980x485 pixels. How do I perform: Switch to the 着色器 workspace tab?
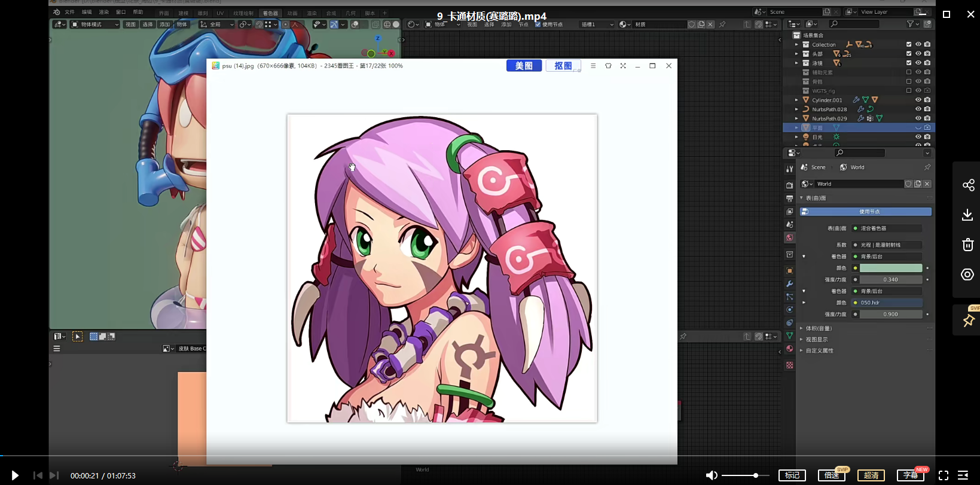[x=270, y=13]
